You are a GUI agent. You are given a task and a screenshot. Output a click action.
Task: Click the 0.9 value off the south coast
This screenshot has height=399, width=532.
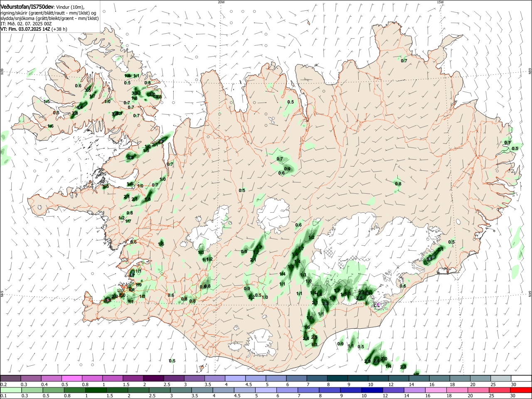340,344
